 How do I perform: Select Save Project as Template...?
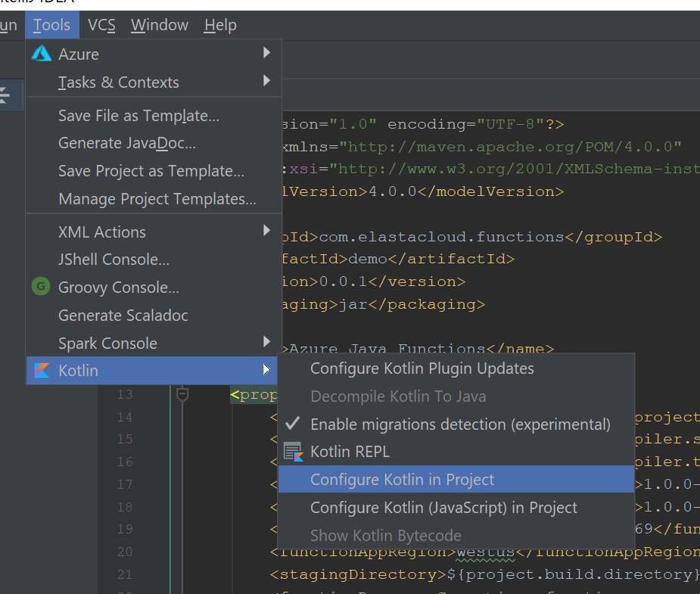point(154,171)
